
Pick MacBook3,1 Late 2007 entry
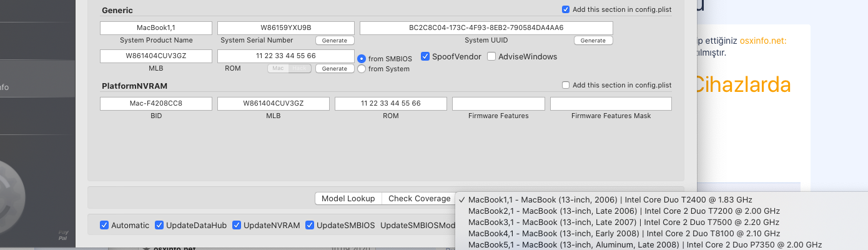point(623,222)
